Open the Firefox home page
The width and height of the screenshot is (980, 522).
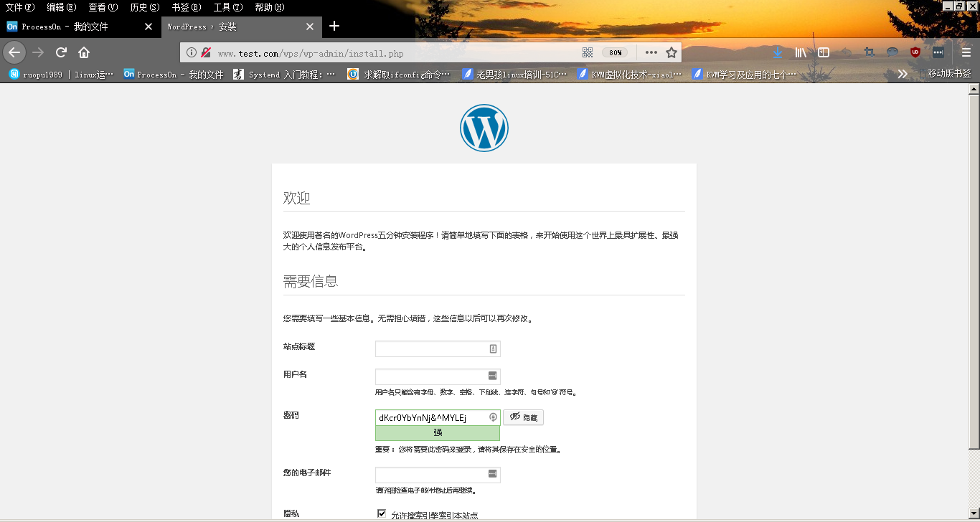pos(84,52)
